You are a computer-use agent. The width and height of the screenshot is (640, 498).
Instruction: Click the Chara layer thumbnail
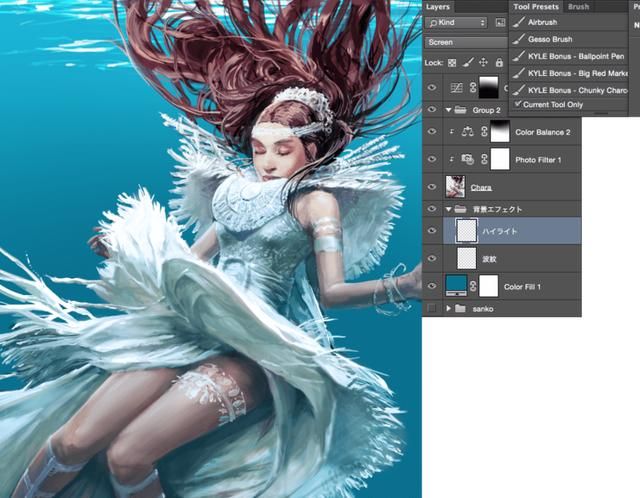[455, 187]
